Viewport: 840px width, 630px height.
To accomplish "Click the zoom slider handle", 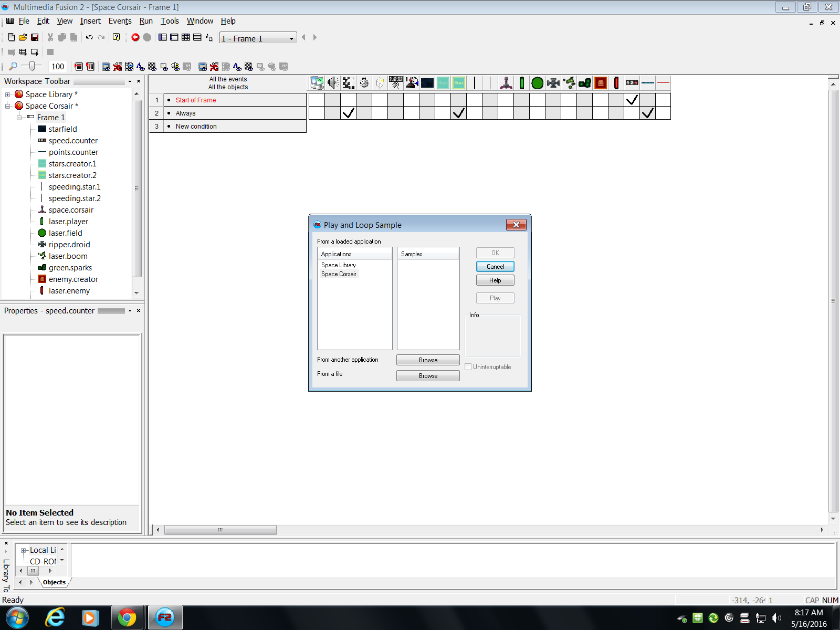I will 33,66.
